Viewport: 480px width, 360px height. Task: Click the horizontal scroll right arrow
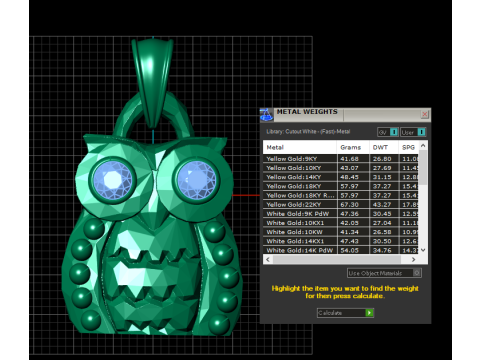pyautogui.click(x=413, y=259)
